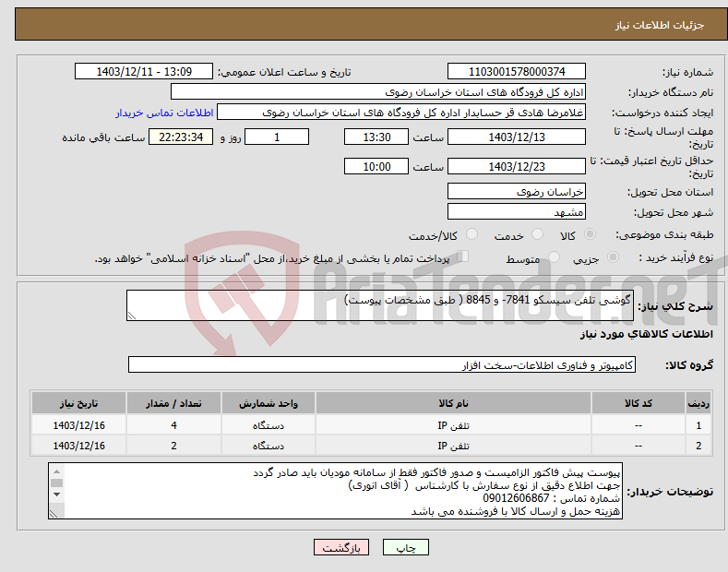Screen dimensions: 728x572
Task: Click the resize grip of شرح کلی نیاز box
Action: pyautogui.click(x=132, y=316)
